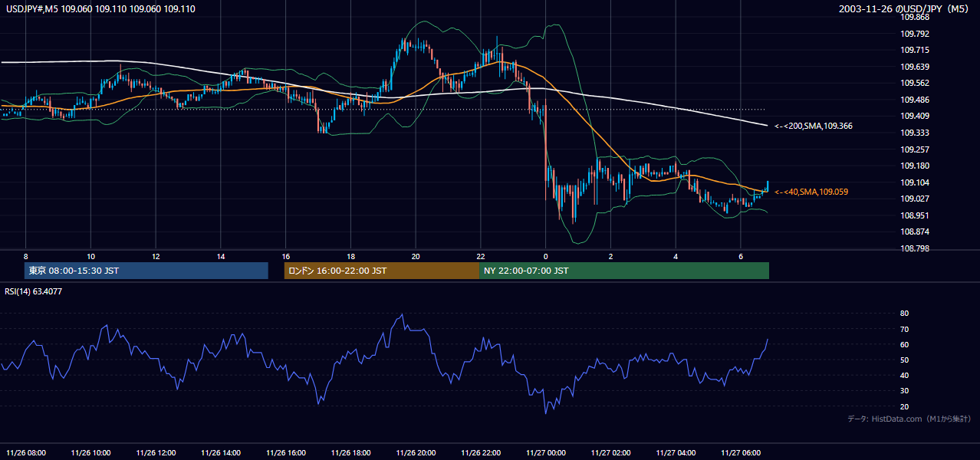Click the 109.257 price axis label
This screenshot has height=460, width=980.
click(x=914, y=149)
